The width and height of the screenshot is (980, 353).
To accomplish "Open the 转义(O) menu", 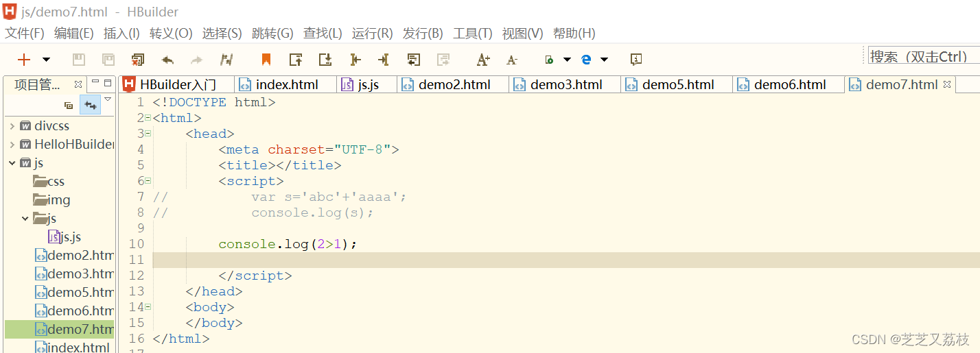I will [171, 33].
